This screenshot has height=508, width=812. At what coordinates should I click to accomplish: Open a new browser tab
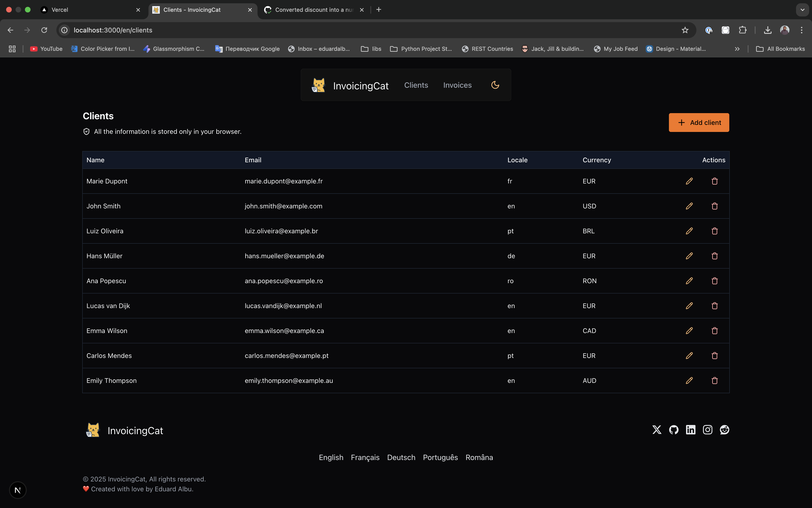pos(379,10)
